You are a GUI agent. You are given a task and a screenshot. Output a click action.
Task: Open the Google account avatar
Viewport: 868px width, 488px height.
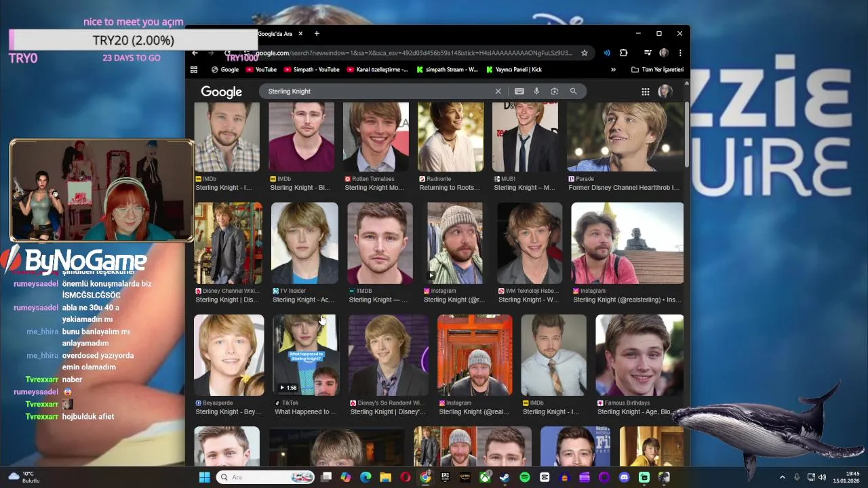(x=665, y=91)
